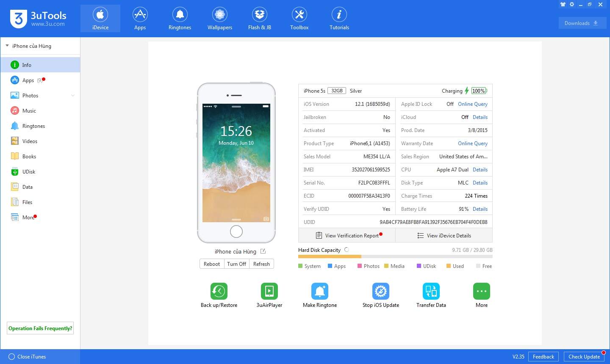Open the Downloads panel

click(x=582, y=23)
